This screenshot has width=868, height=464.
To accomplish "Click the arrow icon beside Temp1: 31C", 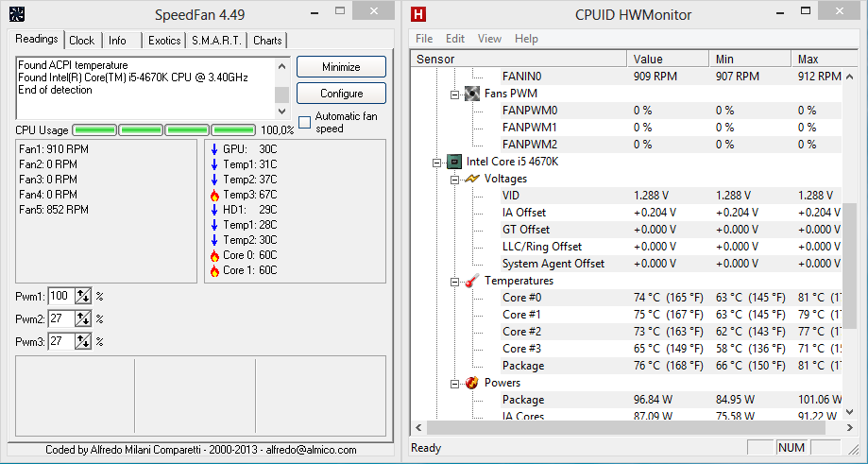I will (214, 164).
